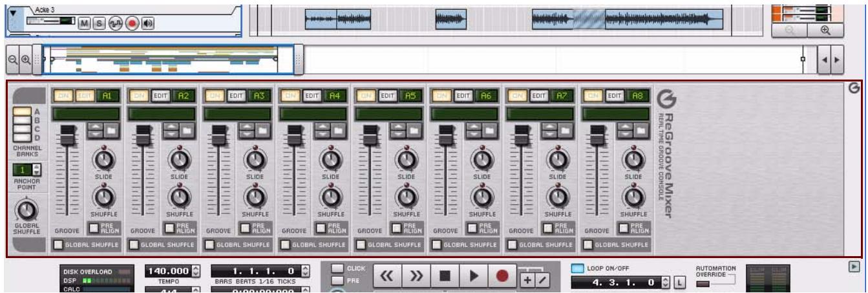Click the left locator L button
This screenshot has width=868, height=293.
coord(680,283)
